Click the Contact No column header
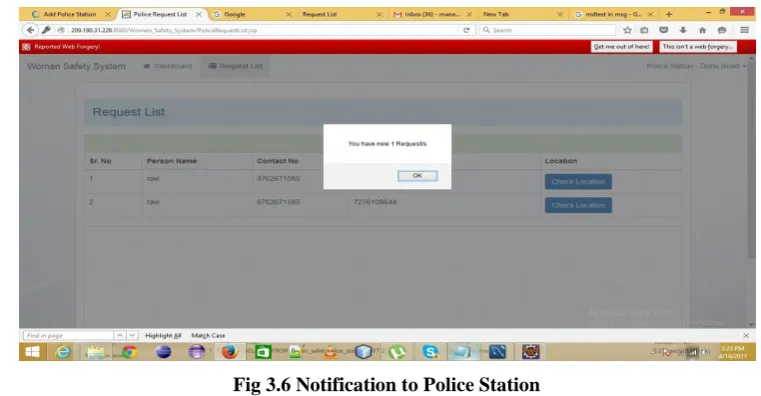The image size is (761, 396). (277, 161)
